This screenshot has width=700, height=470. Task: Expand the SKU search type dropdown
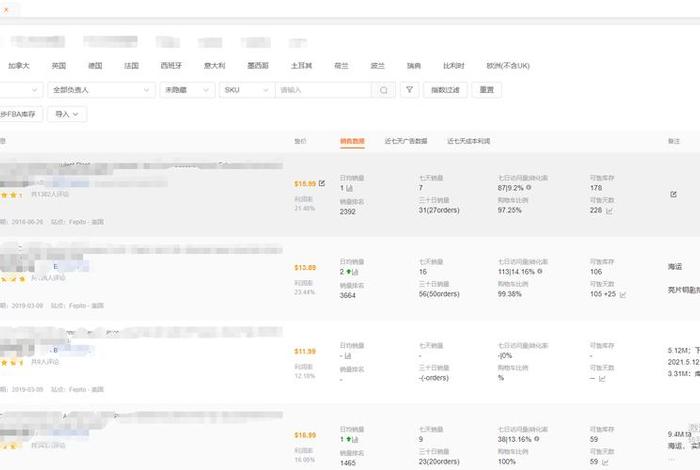[247, 90]
